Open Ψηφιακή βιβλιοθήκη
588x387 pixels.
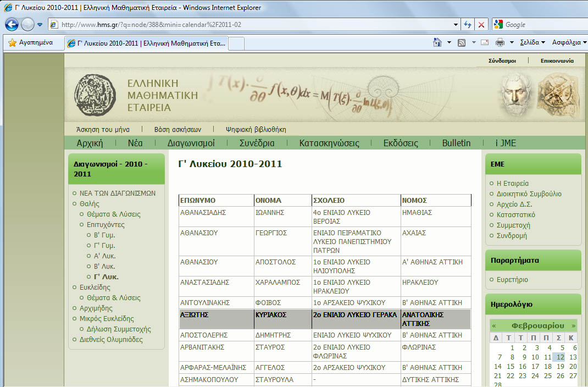pos(256,129)
